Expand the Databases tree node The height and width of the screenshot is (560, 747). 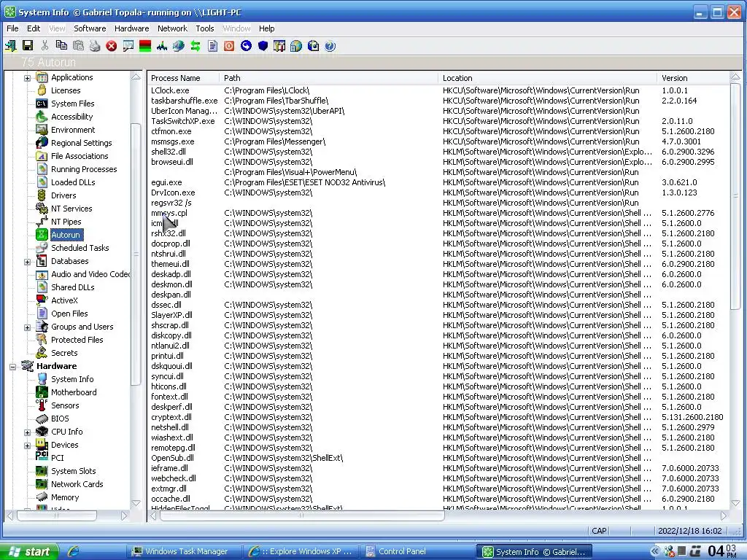click(x=27, y=262)
